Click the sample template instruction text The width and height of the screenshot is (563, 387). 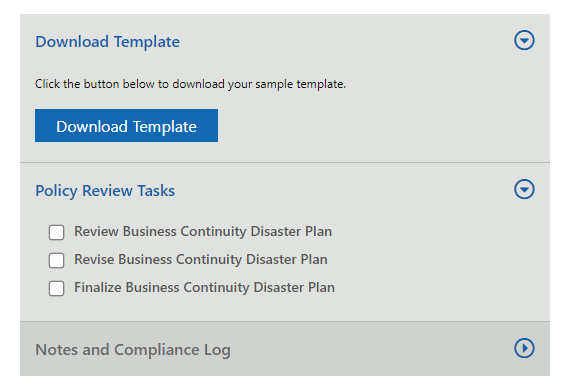click(x=190, y=84)
